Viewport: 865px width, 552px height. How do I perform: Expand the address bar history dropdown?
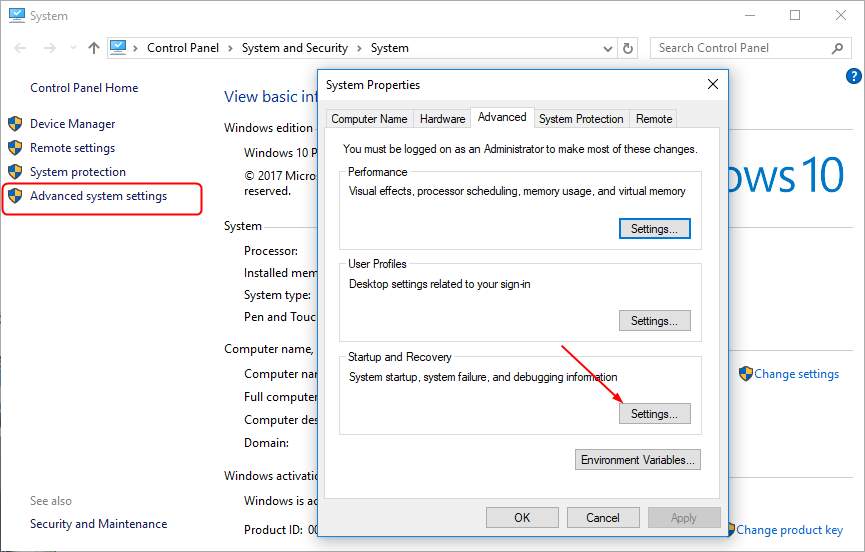(x=607, y=48)
